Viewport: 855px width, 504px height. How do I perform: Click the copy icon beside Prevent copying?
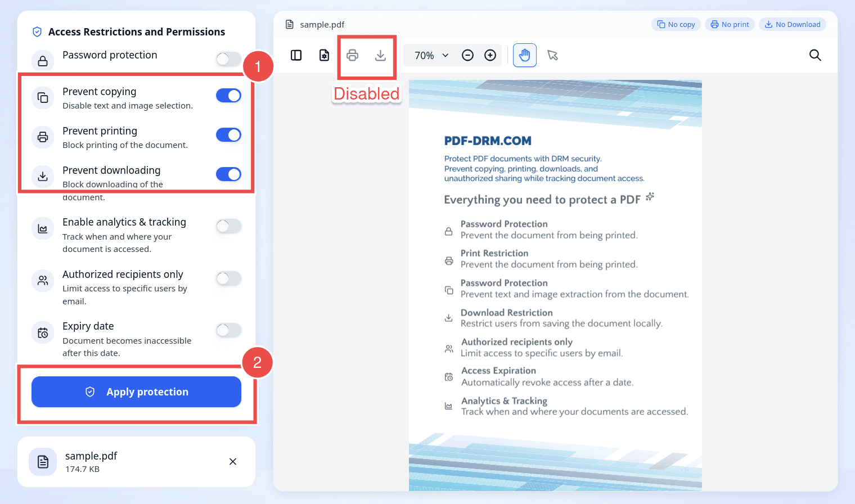tap(43, 98)
